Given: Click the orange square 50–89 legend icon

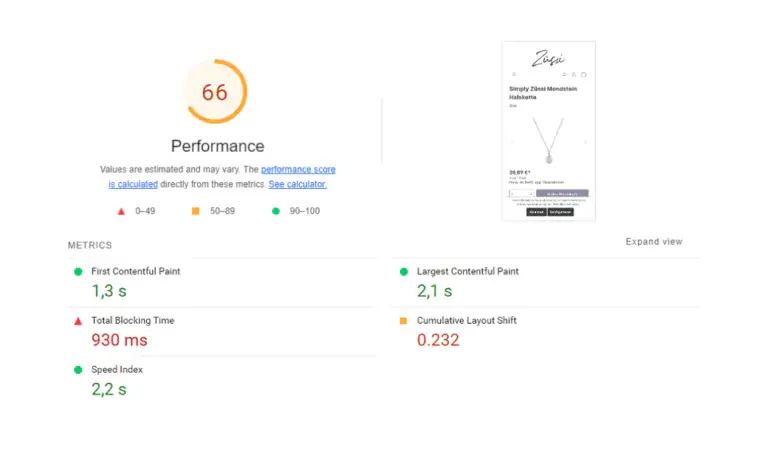Looking at the screenshot, I should coord(196,211).
